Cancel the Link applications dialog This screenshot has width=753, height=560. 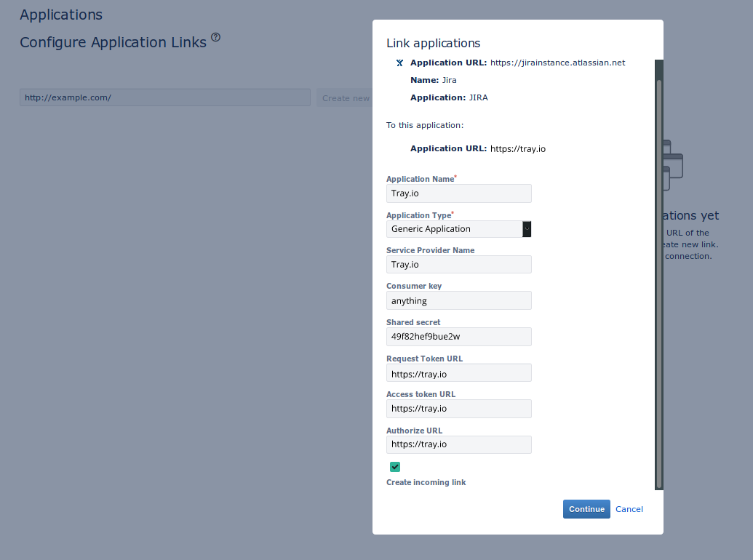point(629,509)
